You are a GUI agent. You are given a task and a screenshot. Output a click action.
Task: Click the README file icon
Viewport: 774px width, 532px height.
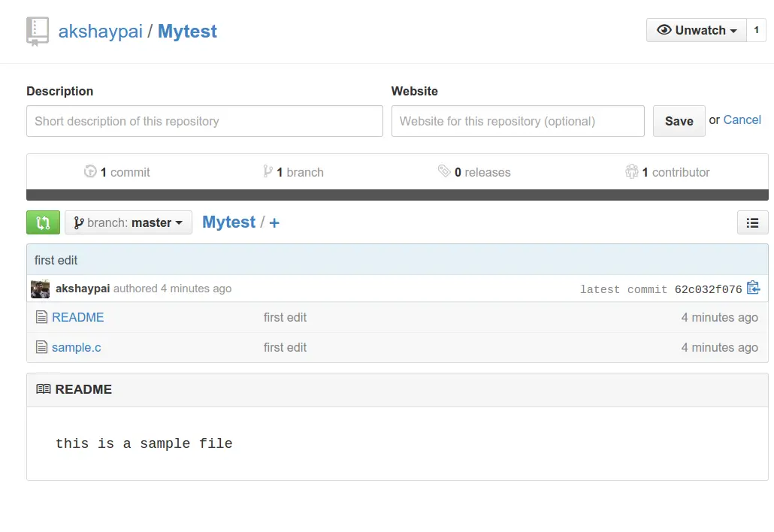pyautogui.click(x=41, y=317)
